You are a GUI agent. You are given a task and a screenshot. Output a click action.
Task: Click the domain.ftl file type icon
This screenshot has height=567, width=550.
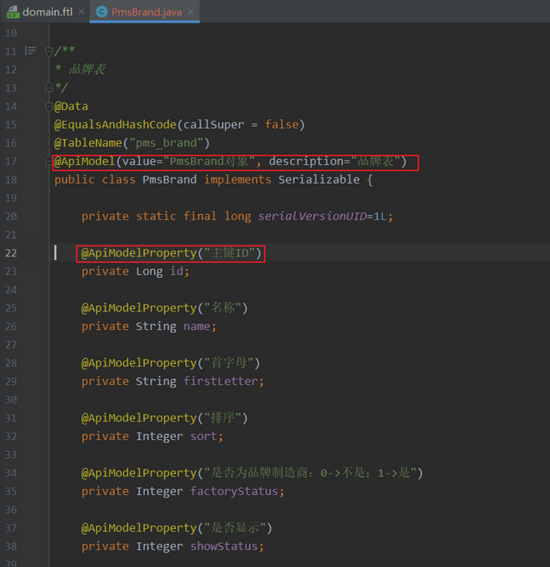[13, 12]
